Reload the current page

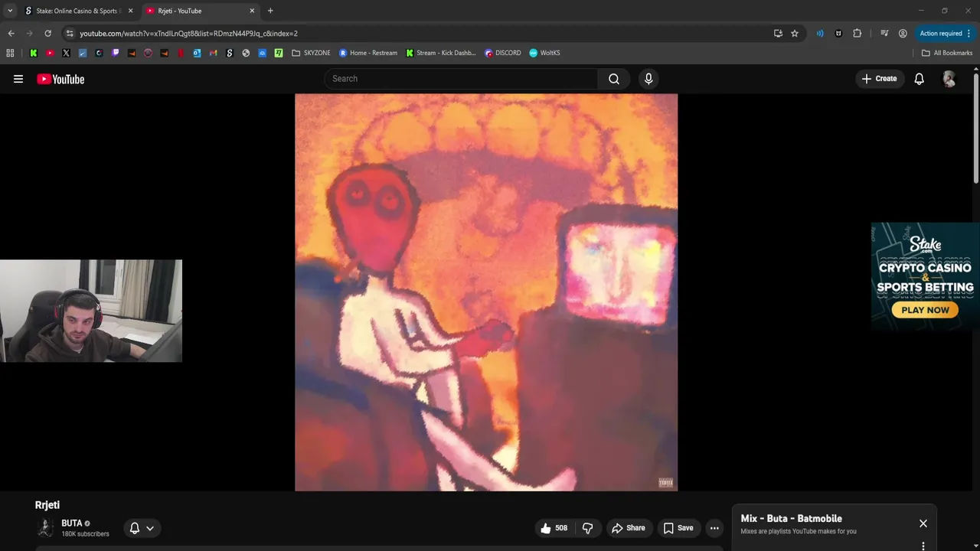click(47, 34)
